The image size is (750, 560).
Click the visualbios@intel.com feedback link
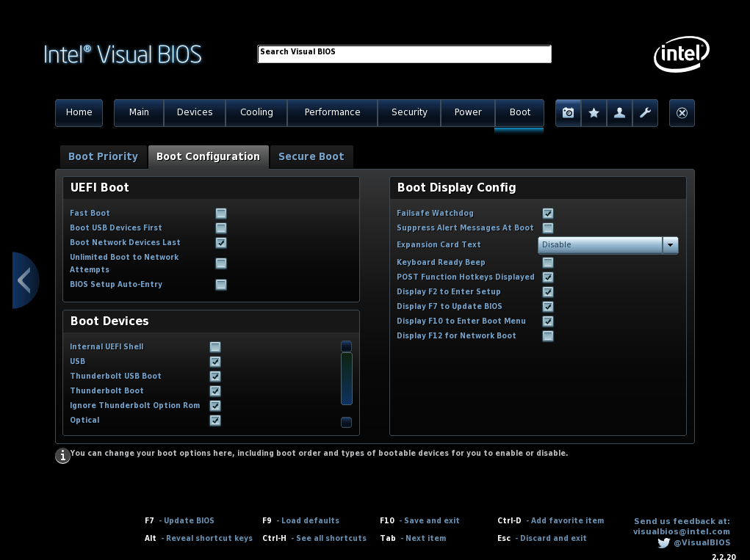[682, 532]
